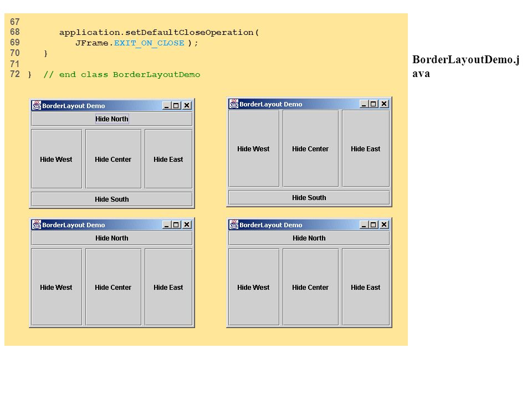Click Hide North in bottom-right window
The width and height of the screenshot is (532, 399).
coord(309,238)
